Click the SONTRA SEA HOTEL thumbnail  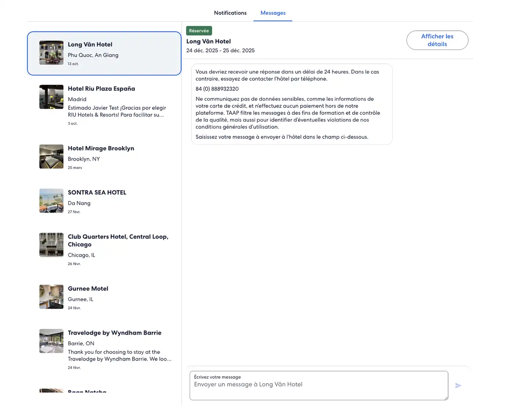tap(51, 201)
